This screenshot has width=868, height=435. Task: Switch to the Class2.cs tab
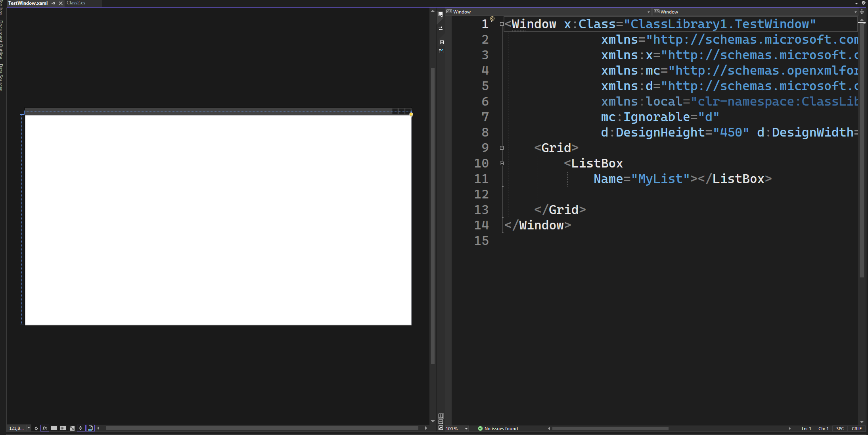click(76, 3)
